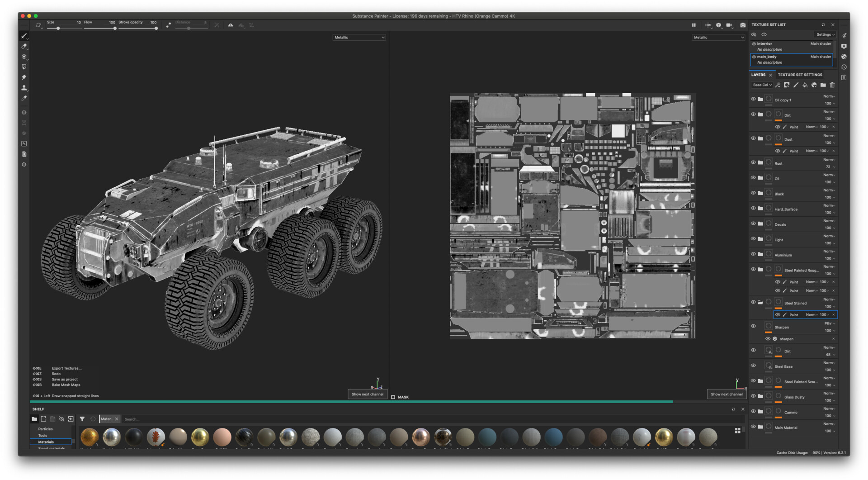Toggle visibility of interrior texture set
The width and height of the screenshot is (868, 480).
(754, 44)
